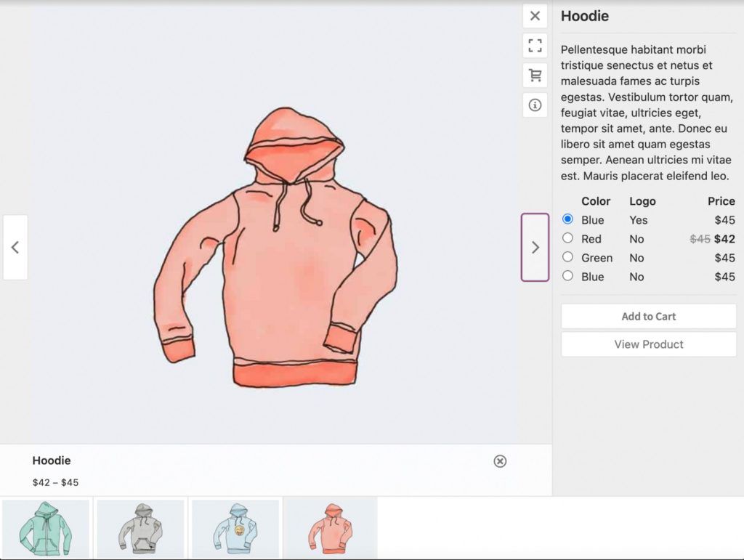
Task: Close the lightbox with the X icon
Action: pos(535,16)
